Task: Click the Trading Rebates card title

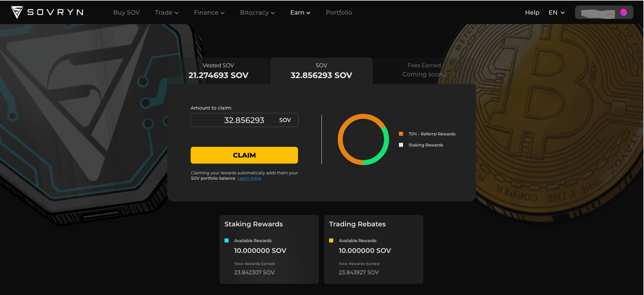Action: 357,224
